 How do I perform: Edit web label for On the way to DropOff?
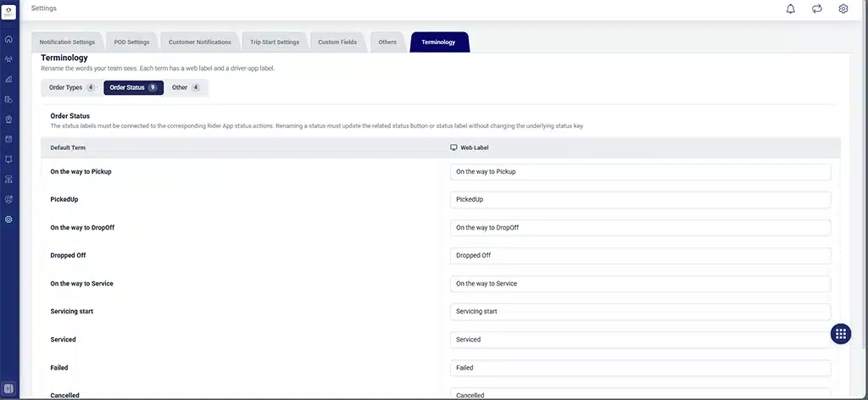point(641,227)
